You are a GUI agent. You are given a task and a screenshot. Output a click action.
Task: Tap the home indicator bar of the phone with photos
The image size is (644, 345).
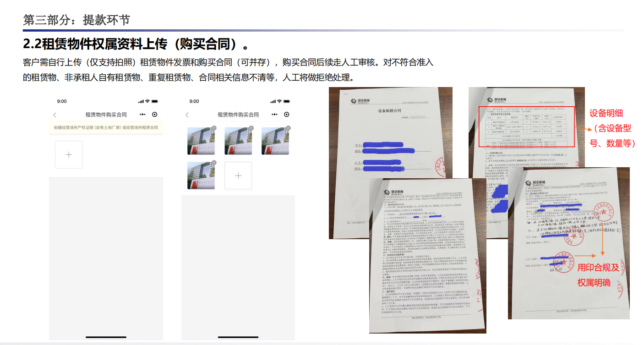(x=238, y=337)
